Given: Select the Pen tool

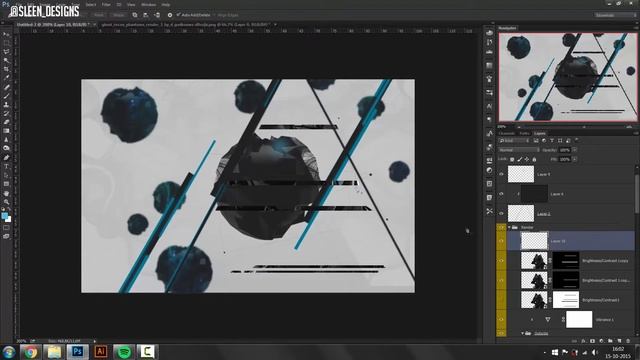Looking at the screenshot, I should click(x=6, y=158).
